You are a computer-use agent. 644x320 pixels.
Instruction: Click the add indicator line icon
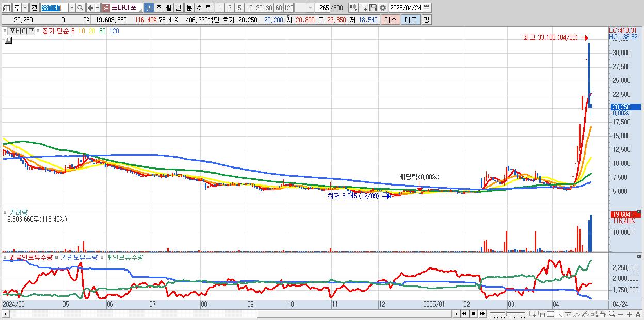coord(363,8)
